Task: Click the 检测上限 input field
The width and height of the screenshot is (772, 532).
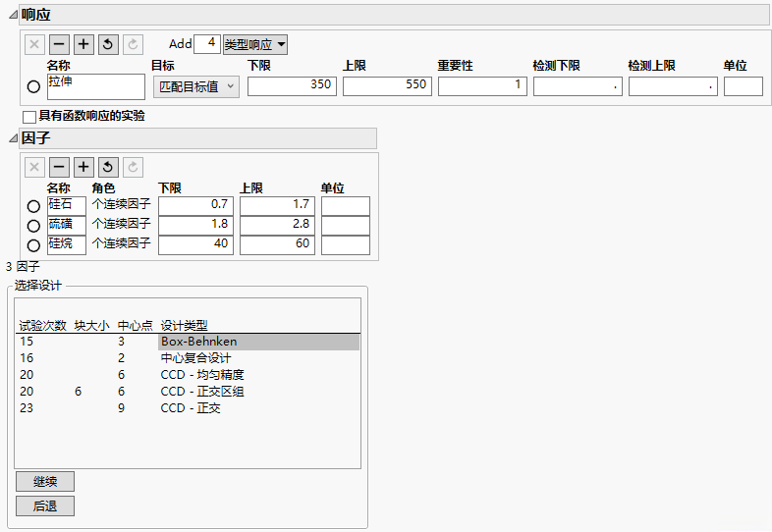Action: click(x=673, y=86)
